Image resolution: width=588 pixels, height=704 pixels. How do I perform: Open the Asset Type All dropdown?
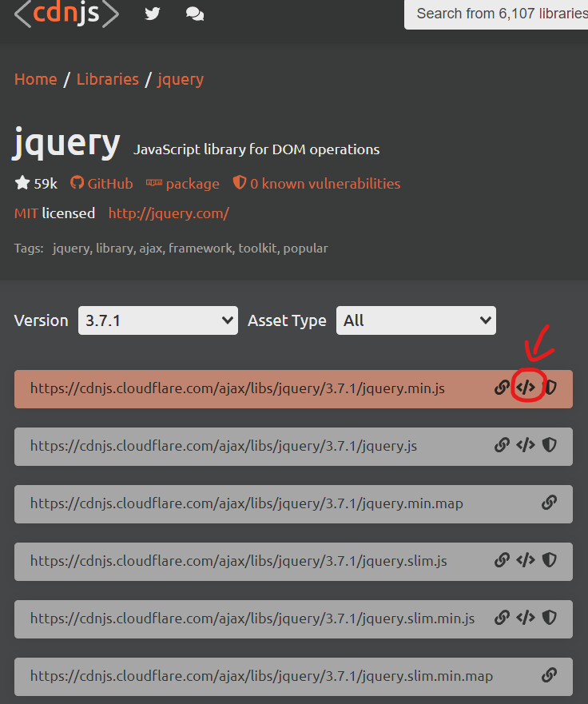[x=416, y=320]
